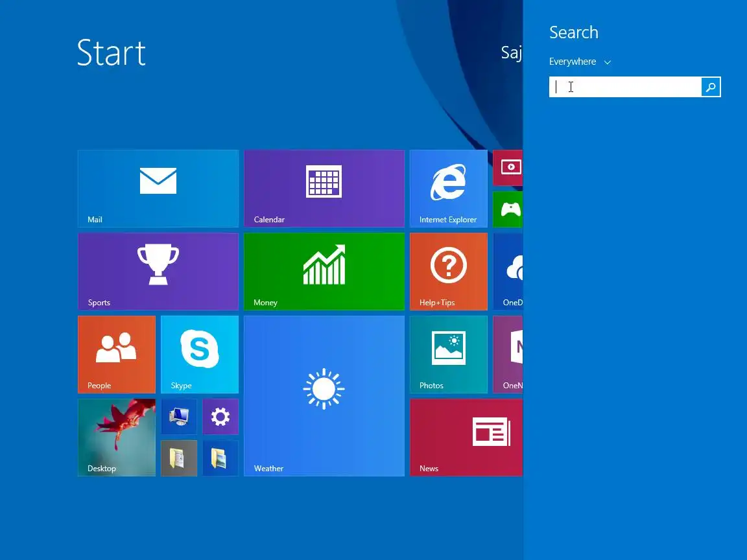Open the Documents folder tile

(x=179, y=458)
